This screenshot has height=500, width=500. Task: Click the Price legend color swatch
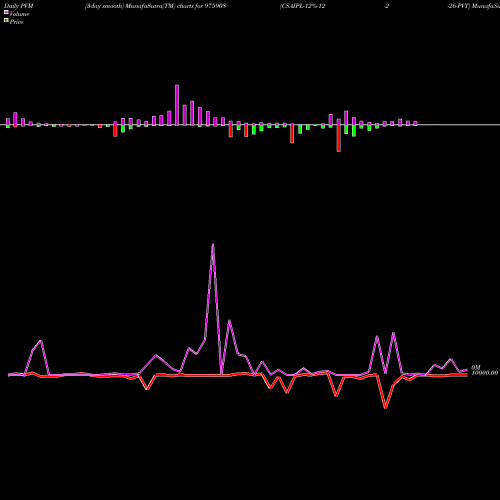pos(6,21)
